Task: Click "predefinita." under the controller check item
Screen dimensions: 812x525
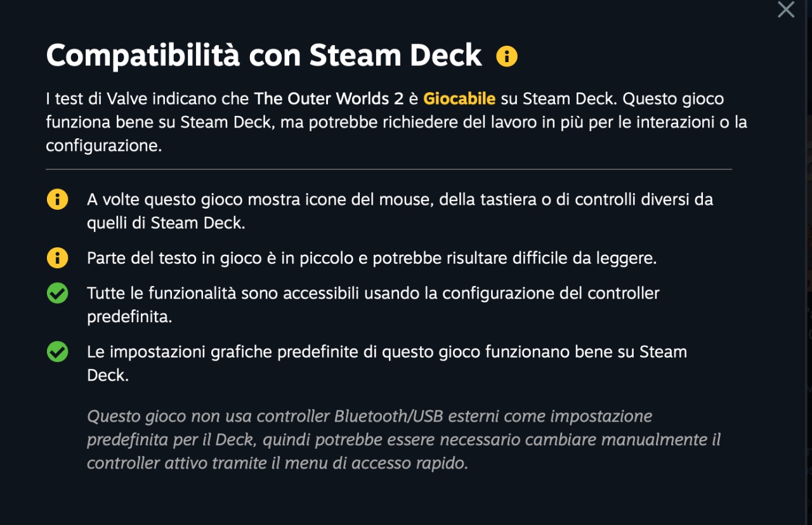Action: (x=129, y=316)
